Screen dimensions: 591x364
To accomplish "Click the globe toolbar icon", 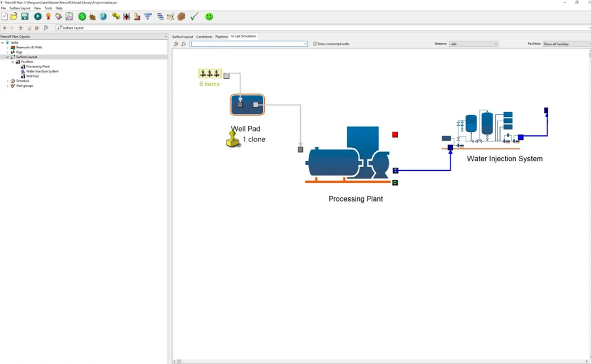I will pos(103,16).
